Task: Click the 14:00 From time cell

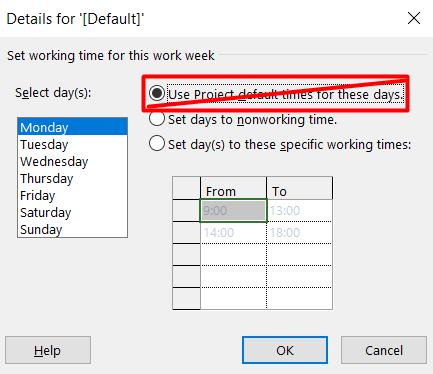Action: [233, 233]
